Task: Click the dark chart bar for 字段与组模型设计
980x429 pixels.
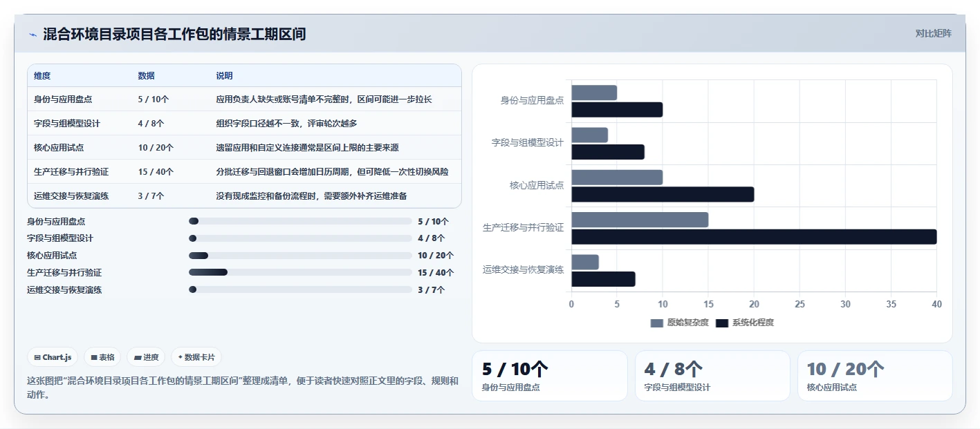Action: (608, 152)
